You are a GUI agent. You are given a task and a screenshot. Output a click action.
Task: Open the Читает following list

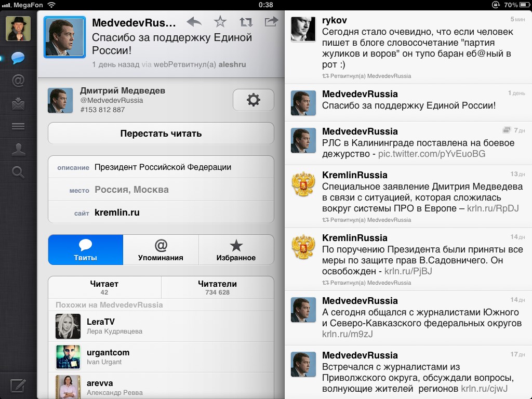[x=104, y=287]
